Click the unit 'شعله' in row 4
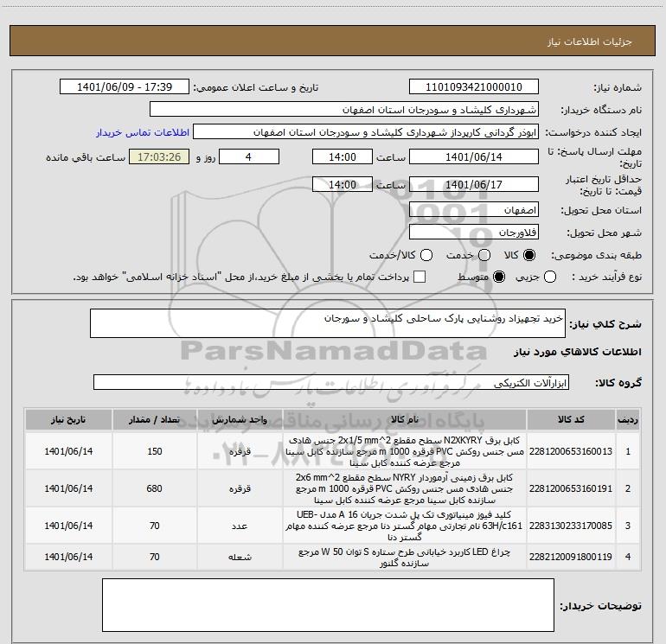Viewport: 666px width, 644px height. coord(240,557)
